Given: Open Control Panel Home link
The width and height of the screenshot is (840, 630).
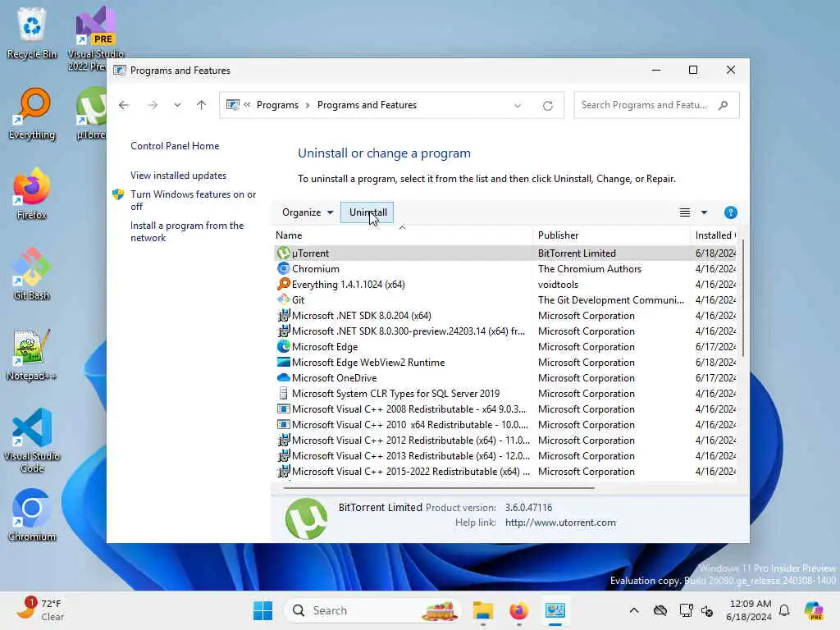Looking at the screenshot, I should point(175,146).
